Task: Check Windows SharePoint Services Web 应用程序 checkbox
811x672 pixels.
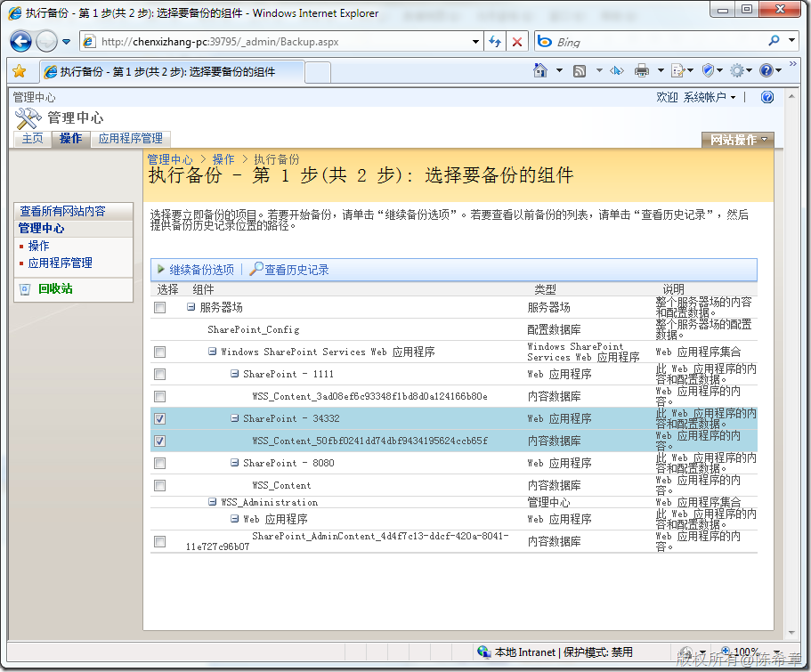Action: [160, 352]
